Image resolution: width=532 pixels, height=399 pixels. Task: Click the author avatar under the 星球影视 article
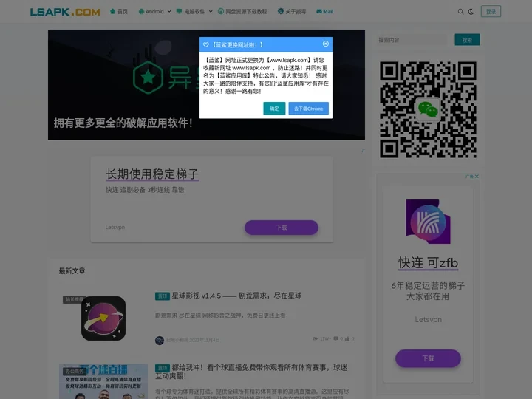(x=160, y=341)
